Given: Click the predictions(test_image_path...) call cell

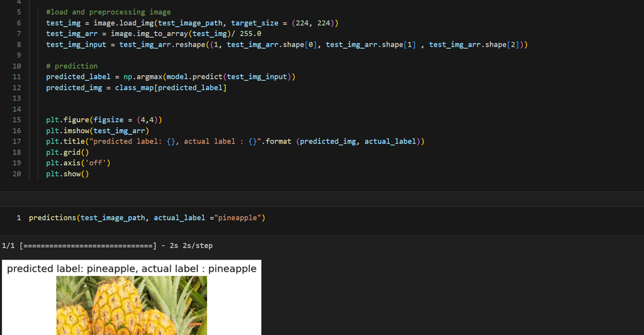Looking at the screenshot, I should tap(147, 218).
